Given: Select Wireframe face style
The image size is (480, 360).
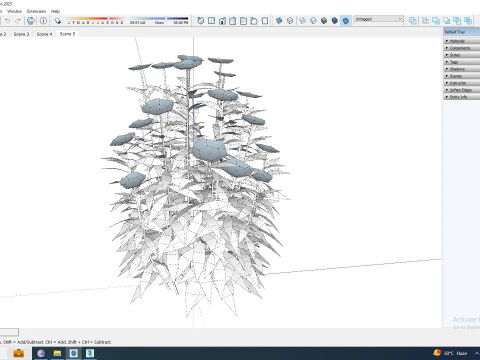Looking at the screenshot, I should [302, 21].
